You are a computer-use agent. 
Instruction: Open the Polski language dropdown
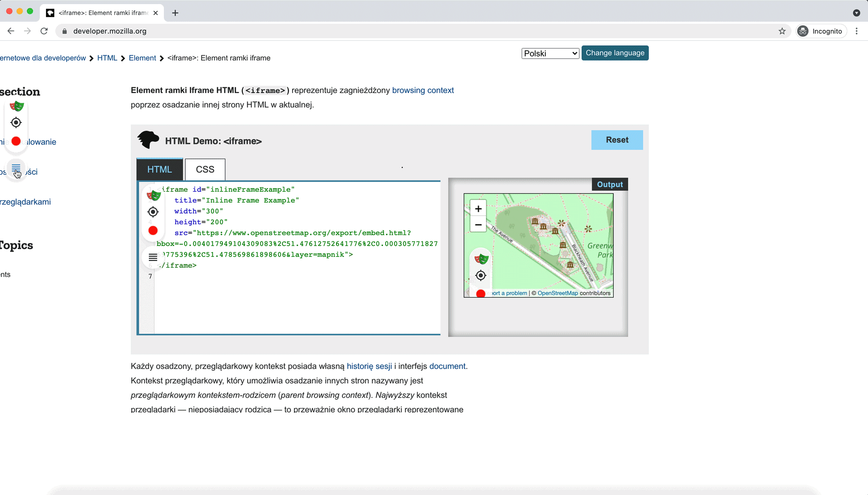point(550,53)
